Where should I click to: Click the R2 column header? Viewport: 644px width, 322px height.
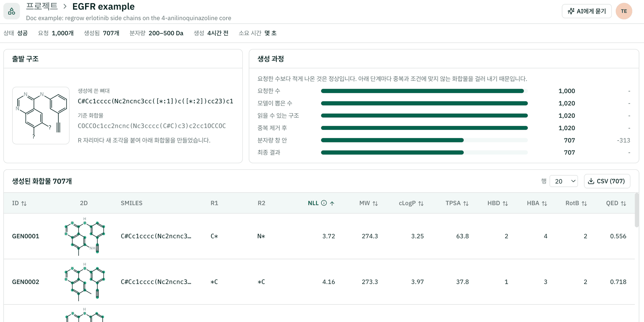262,203
